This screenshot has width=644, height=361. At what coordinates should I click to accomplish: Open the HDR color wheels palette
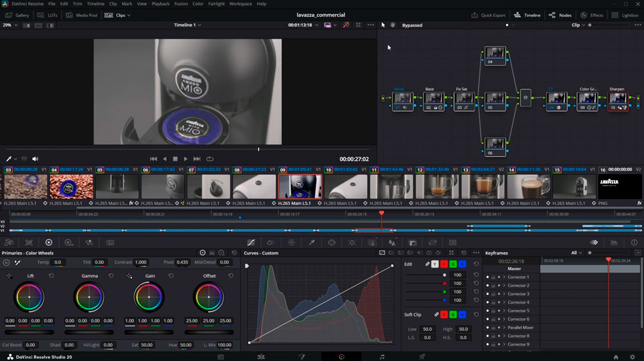coord(69,242)
